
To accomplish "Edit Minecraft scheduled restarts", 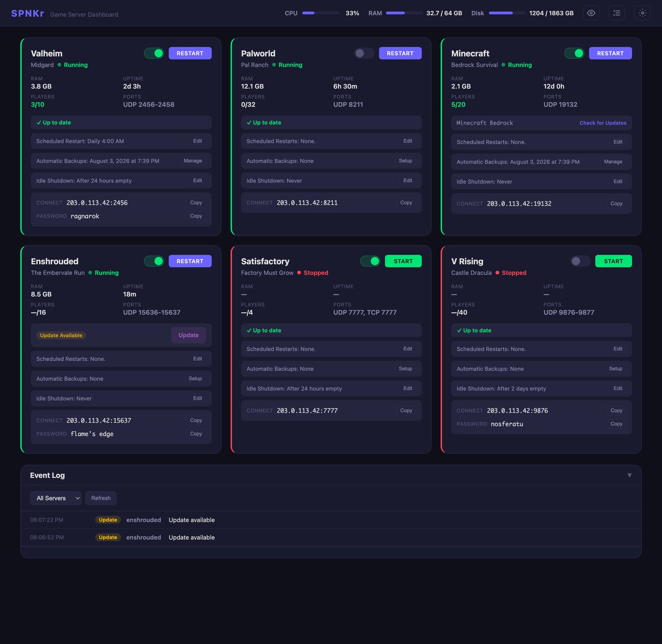I will click(618, 142).
